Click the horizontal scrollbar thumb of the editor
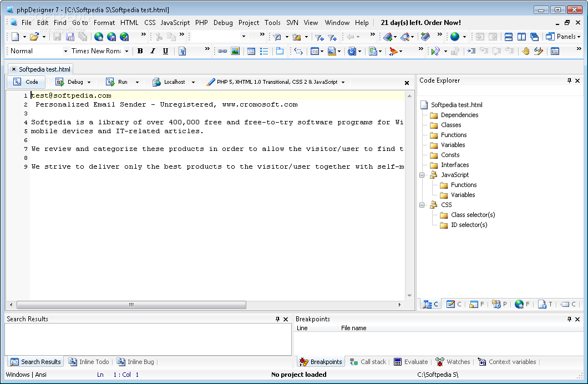 (131, 305)
